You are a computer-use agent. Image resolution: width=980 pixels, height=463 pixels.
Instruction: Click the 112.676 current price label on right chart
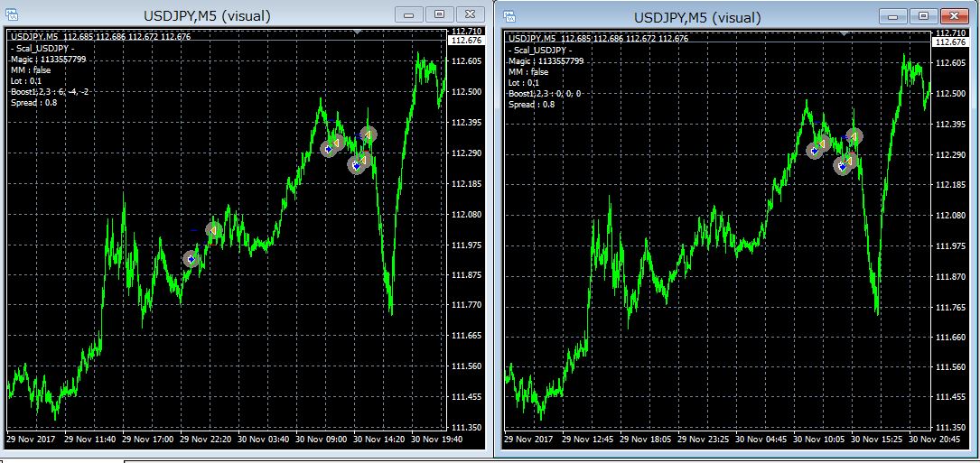pos(950,42)
